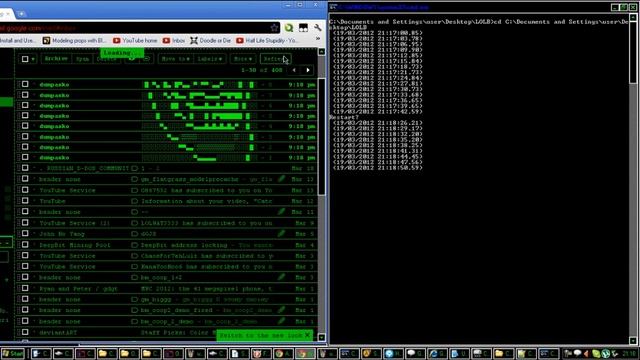Click the system tray clock
This screenshot has width=640, height=360.
pos(629,353)
